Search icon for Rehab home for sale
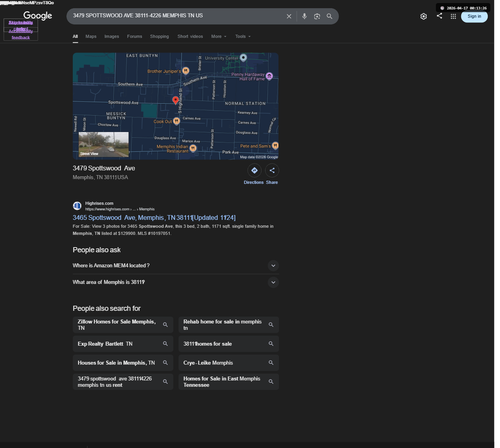 point(271,325)
